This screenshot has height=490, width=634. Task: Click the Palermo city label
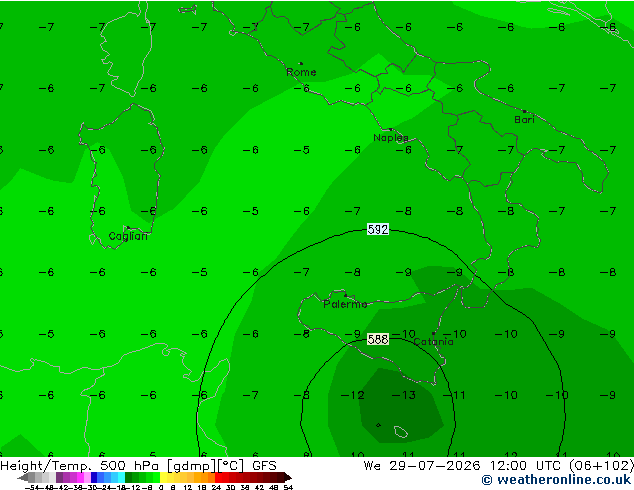click(x=345, y=304)
